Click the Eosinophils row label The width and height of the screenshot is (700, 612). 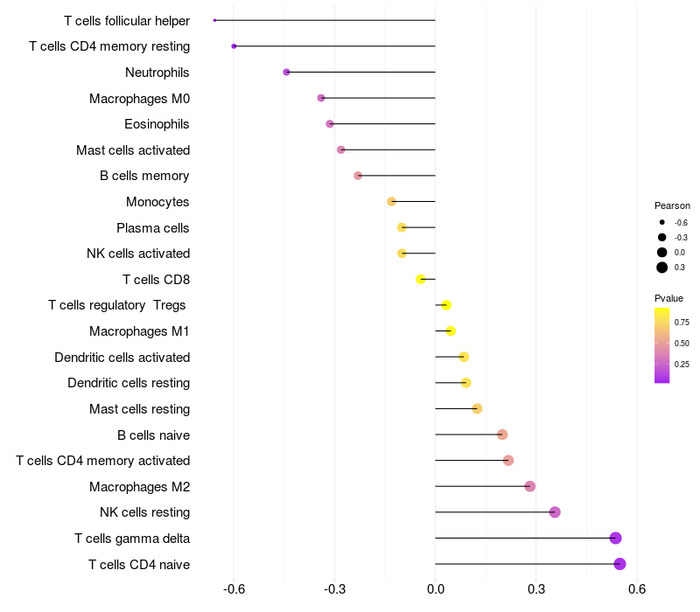(x=157, y=124)
